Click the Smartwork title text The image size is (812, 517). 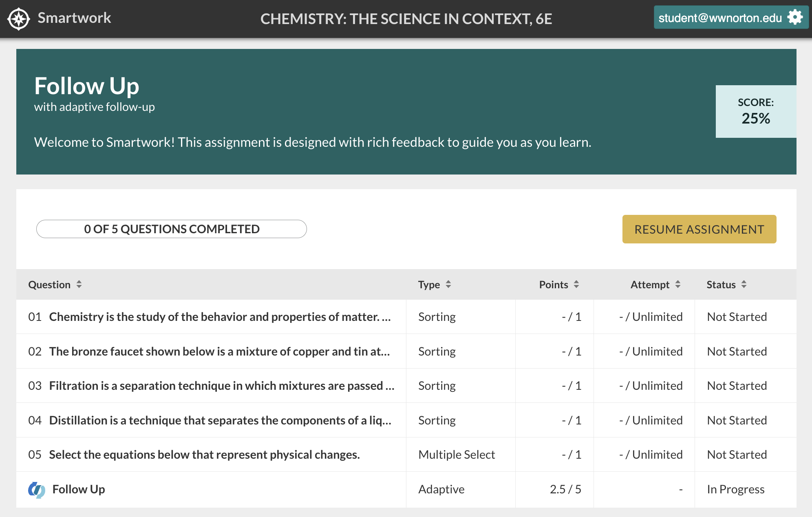[x=74, y=18]
